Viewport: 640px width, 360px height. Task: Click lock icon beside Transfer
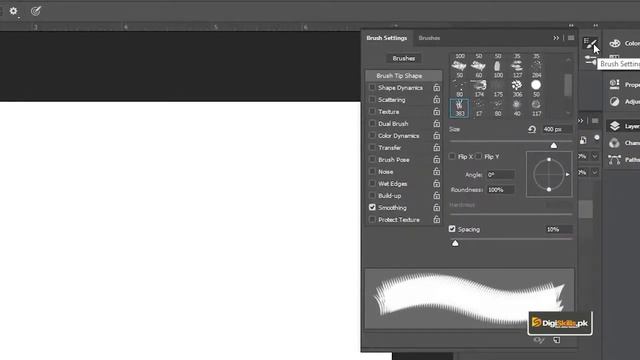point(436,147)
